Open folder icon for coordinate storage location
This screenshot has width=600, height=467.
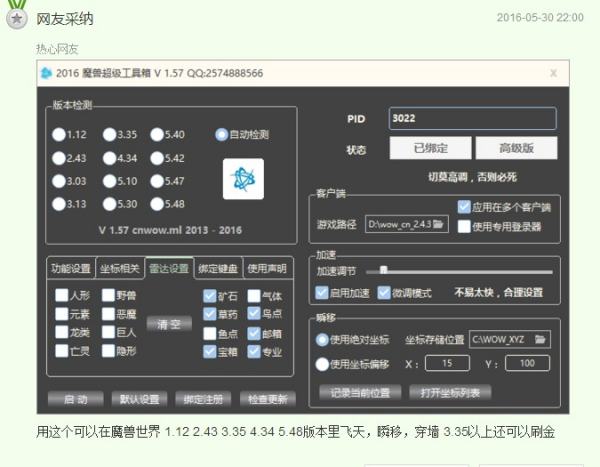540,339
